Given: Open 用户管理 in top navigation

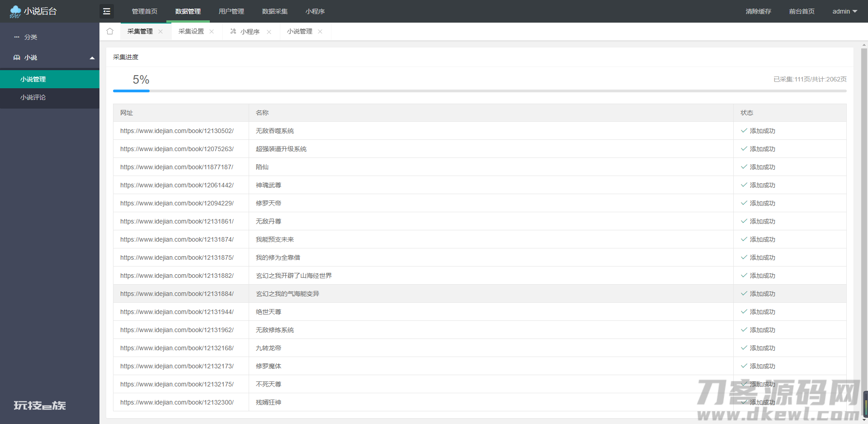Looking at the screenshot, I should (x=231, y=11).
